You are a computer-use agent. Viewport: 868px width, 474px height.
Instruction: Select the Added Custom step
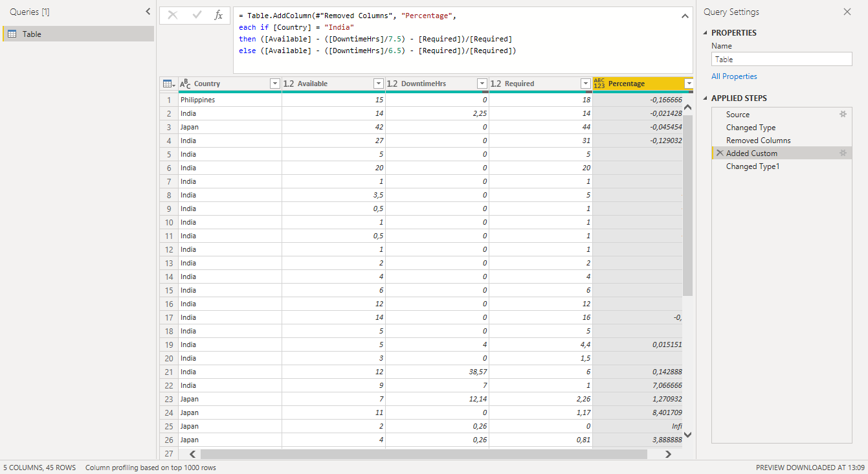tap(782, 153)
